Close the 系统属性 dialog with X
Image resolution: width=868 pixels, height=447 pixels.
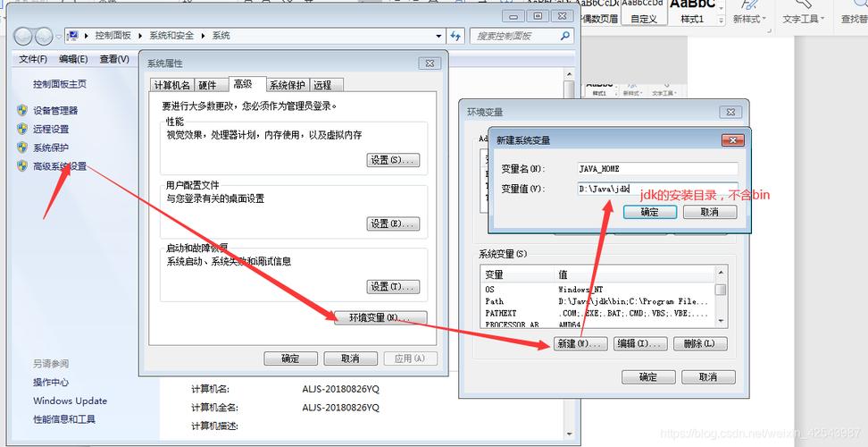(430, 63)
